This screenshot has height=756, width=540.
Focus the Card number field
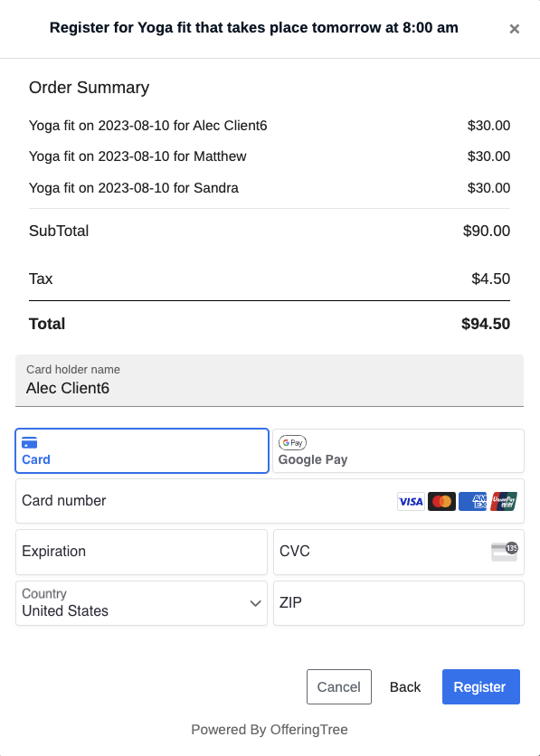tap(270, 501)
